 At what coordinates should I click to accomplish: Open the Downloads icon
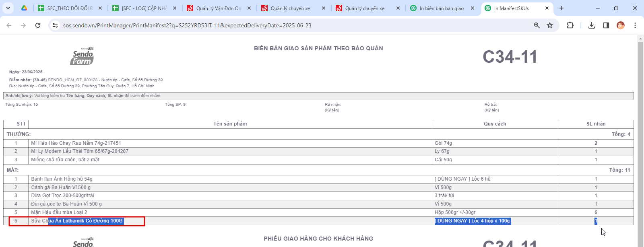tap(592, 25)
